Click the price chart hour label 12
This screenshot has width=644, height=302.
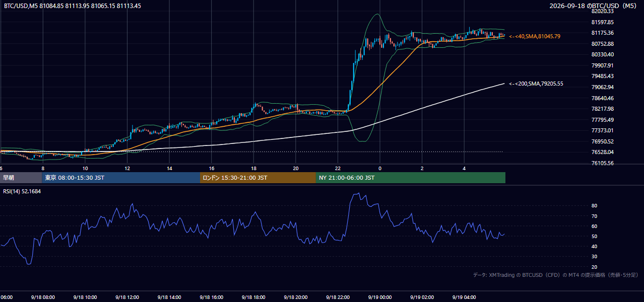pos(127,168)
